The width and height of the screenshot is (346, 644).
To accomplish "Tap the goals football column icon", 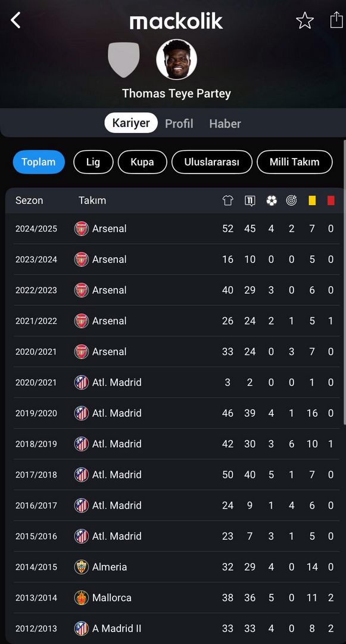I will point(272,200).
